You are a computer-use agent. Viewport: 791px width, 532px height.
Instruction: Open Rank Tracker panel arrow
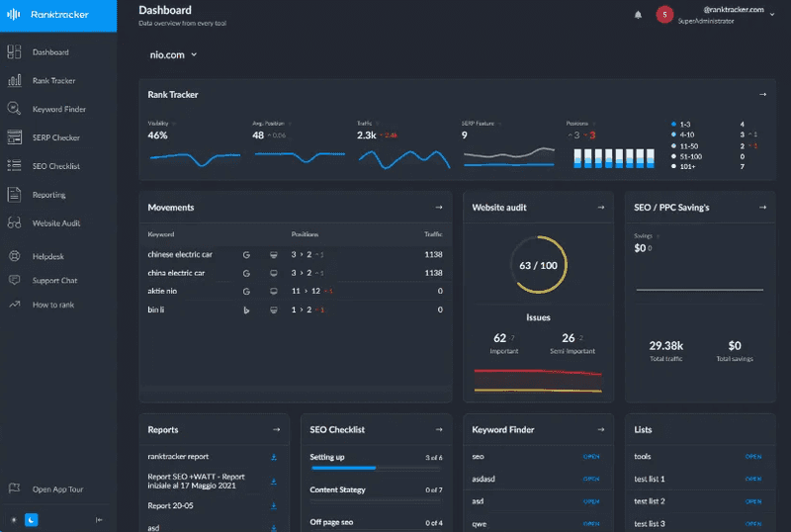tap(762, 95)
